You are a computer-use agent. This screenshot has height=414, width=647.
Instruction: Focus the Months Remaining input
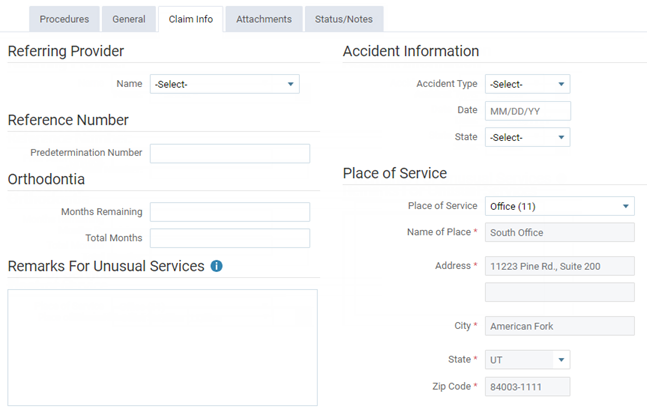(x=229, y=212)
